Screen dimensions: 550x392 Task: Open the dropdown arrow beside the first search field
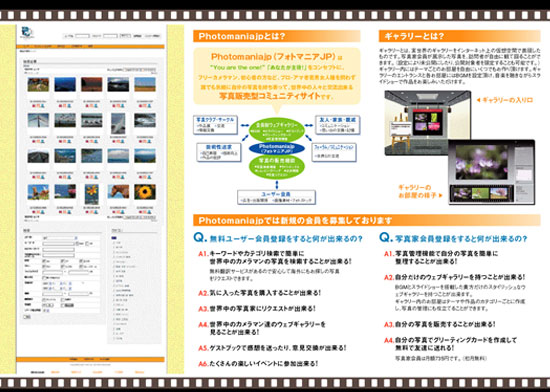click(x=76, y=238)
